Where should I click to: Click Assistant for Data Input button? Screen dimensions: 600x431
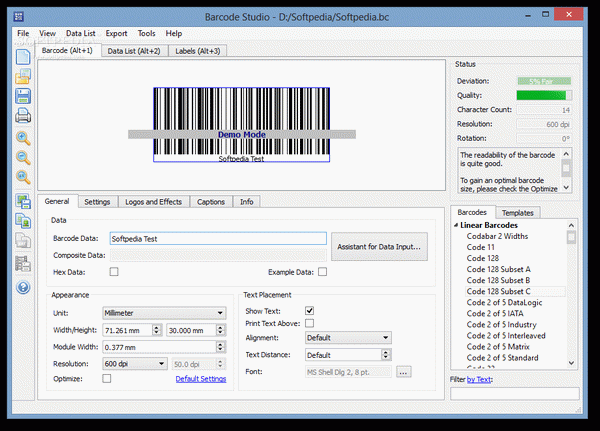point(379,247)
